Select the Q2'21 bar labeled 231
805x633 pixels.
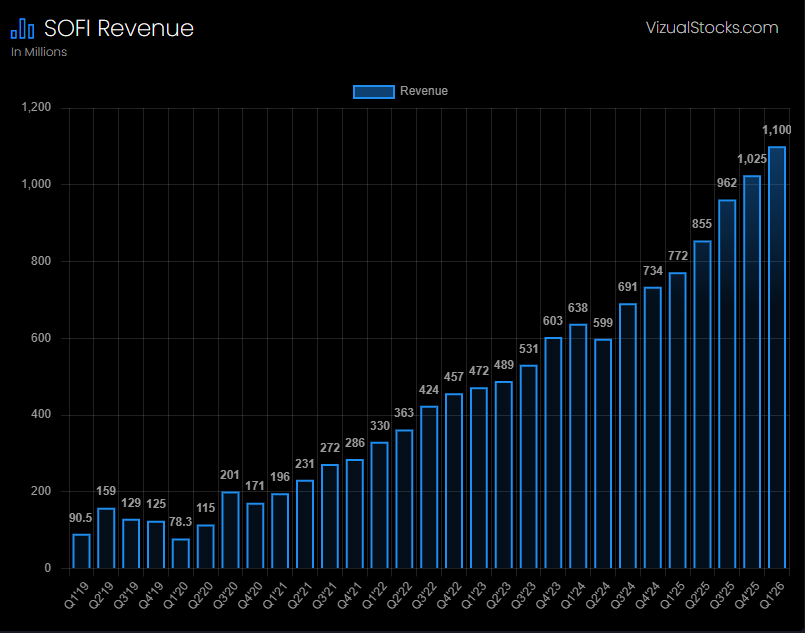305,525
